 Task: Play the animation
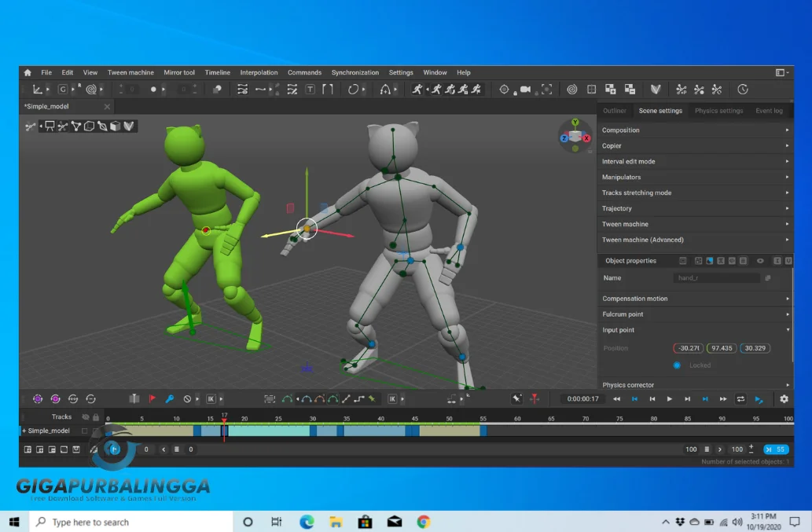670,399
